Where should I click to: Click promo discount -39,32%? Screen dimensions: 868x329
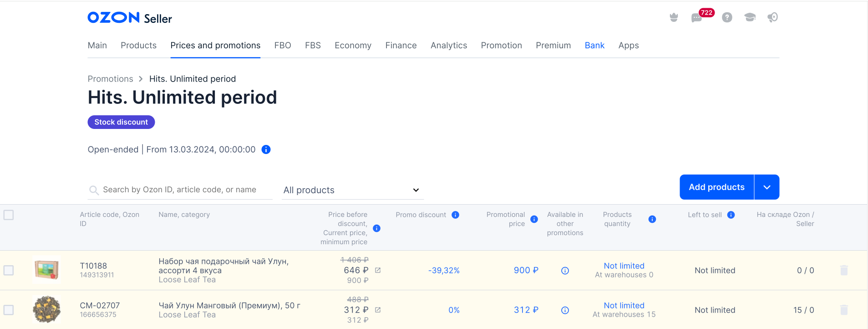[444, 270]
